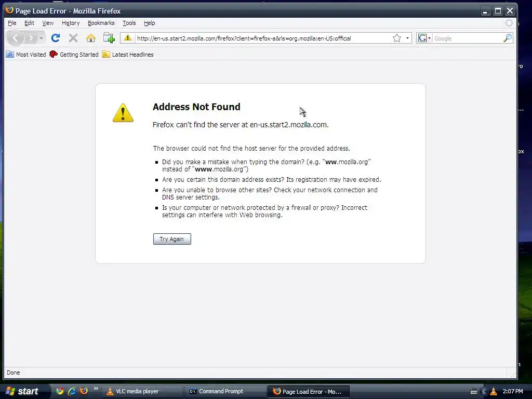
Task: Bookmark this page with the star
Action: 396,38
